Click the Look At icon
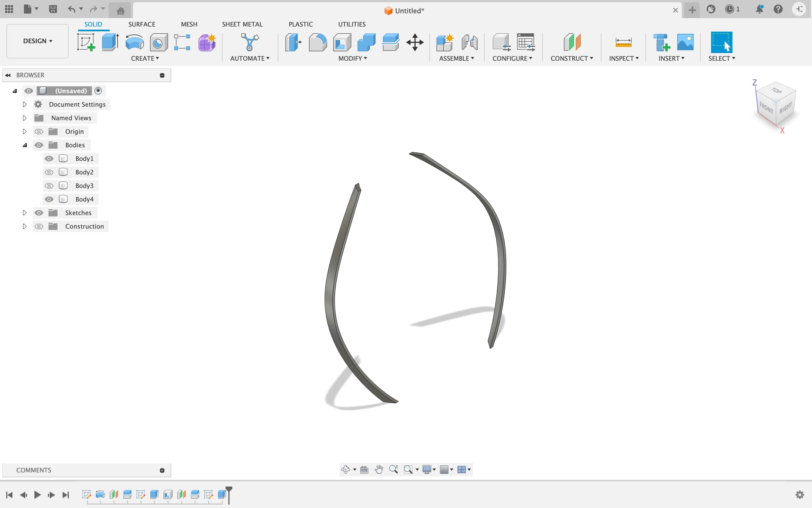Viewport: 812px width, 508px height. (364, 469)
